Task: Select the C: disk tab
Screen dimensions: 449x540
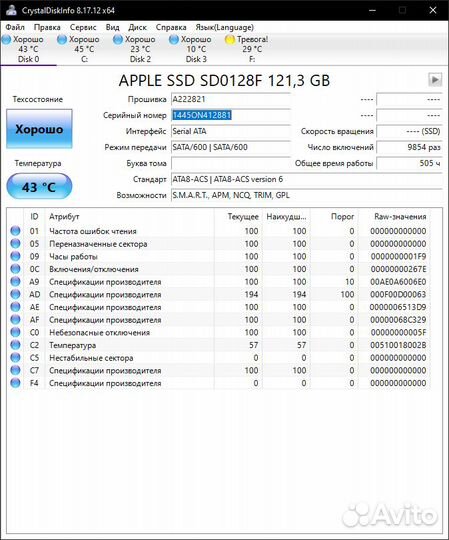Action: pos(84,49)
